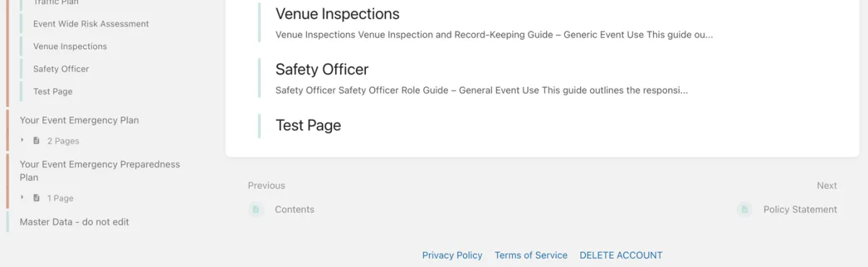The width and height of the screenshot is (868, 267).
Task: Open the Venue Inspections page heading
Action: 337,14
